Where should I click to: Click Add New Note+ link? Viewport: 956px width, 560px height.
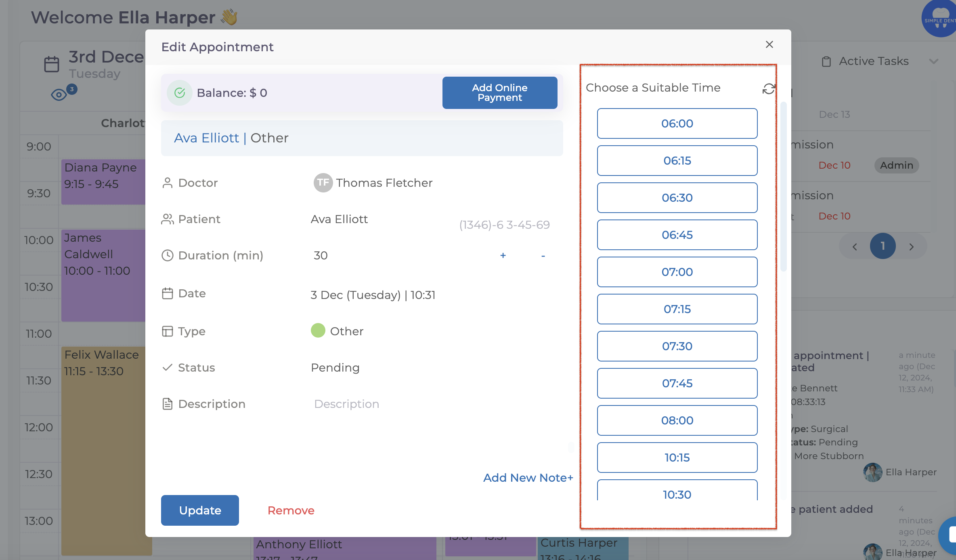click(528, 478)
